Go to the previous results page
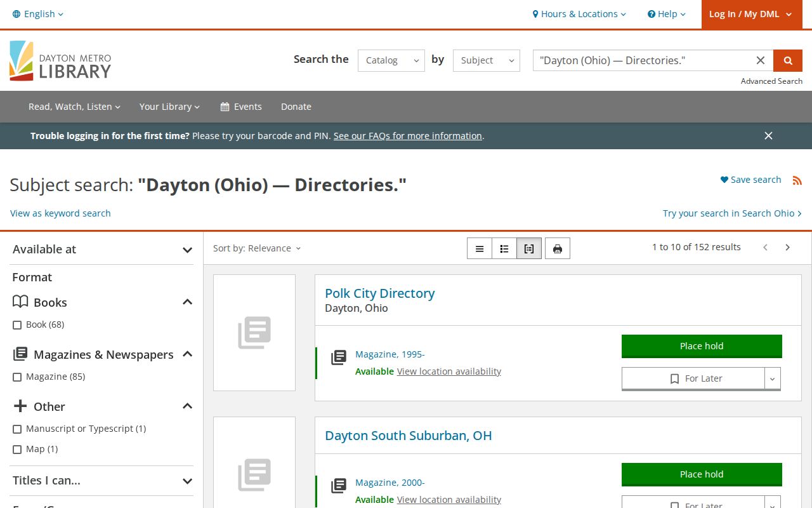 click(765, 248)
